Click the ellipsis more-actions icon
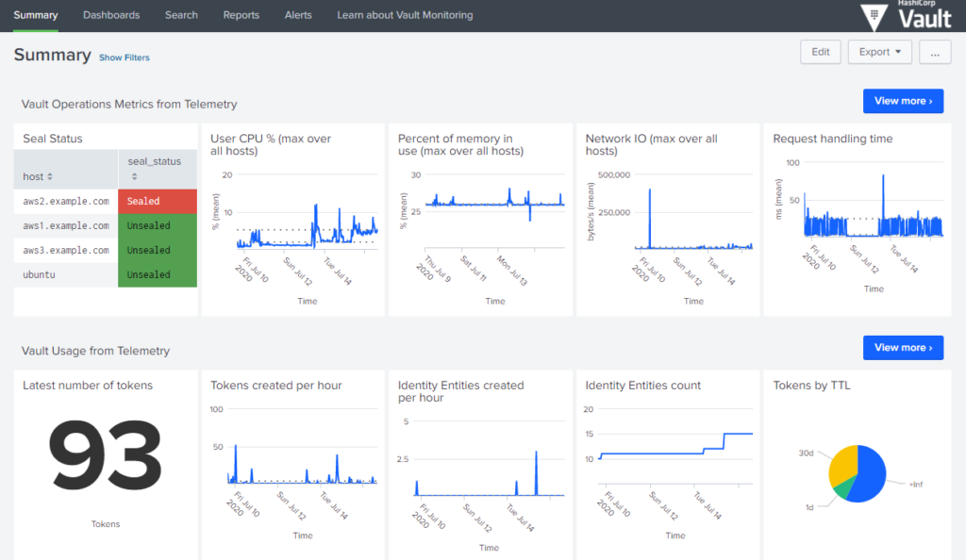The width and height of the screenshot is (966, 560). click(x=935, y=52)
